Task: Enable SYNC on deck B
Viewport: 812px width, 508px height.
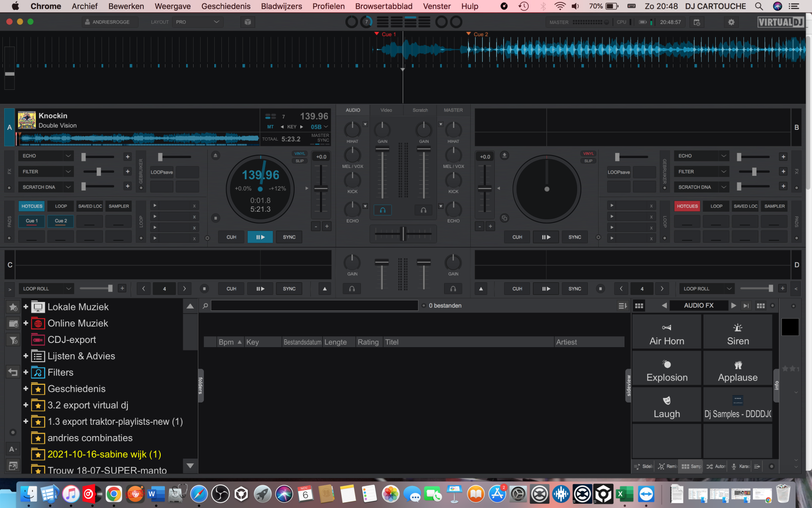Action: [x=575, y=237]
